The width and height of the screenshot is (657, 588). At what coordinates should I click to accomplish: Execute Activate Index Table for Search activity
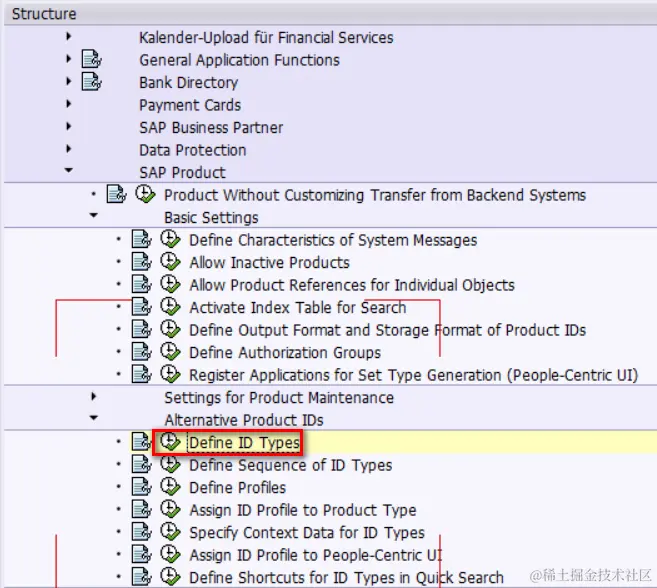click(x=170, y=306)
